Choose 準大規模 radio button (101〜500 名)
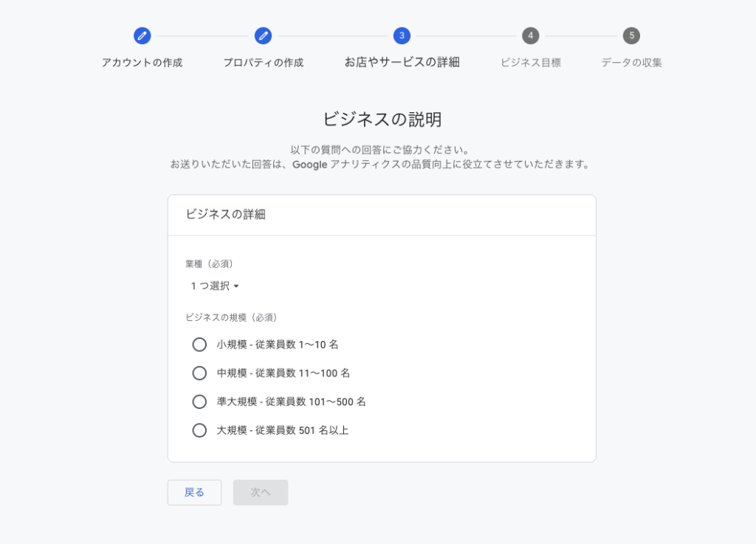 pos(199,402)
